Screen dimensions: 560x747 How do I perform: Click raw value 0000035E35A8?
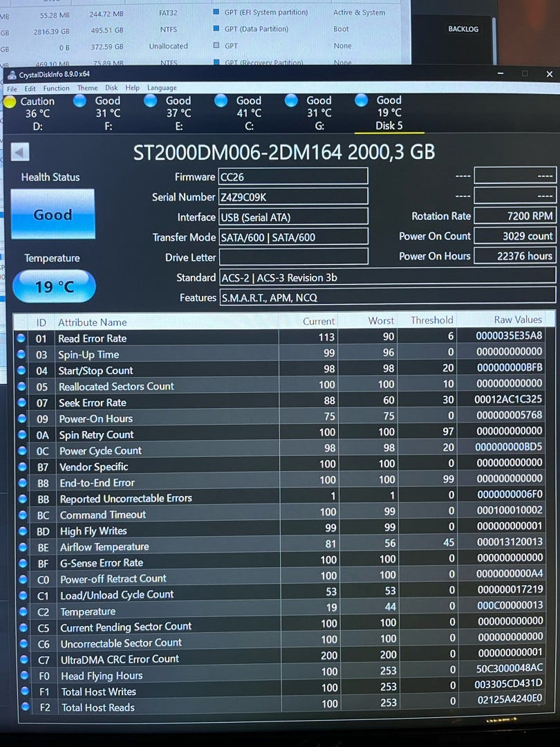coord(509,335)
